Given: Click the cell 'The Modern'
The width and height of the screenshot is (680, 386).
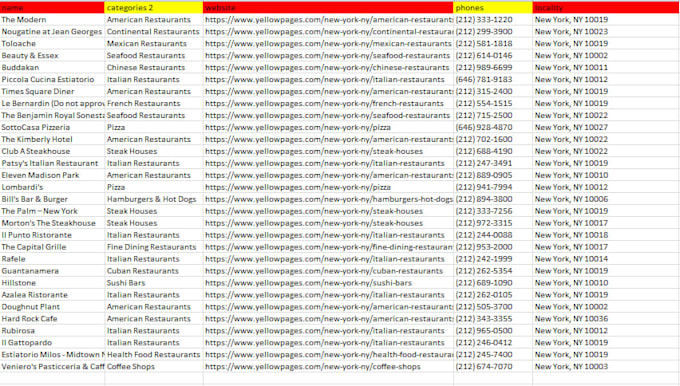Looking at the screenshot, I should pos(52,20).
